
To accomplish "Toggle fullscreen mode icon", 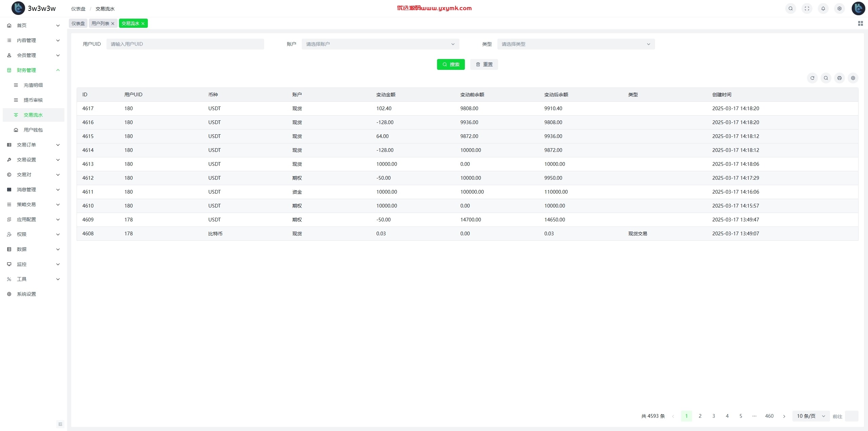I will [807, 8].
